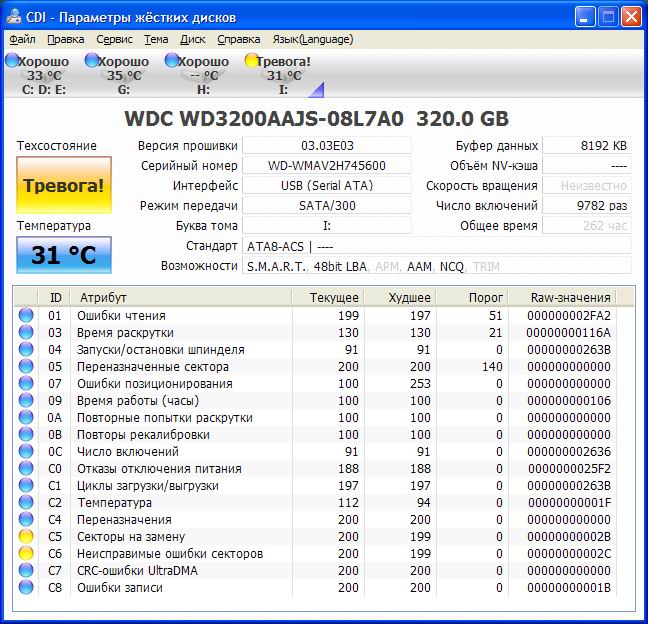Click status icon for Ошибки записи

tap(26, 587)
